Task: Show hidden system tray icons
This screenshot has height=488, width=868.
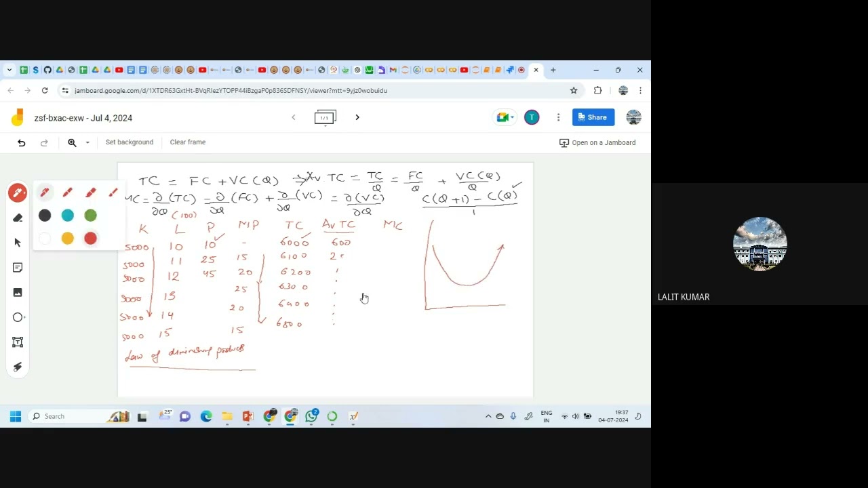Action: click(x=488, y=416)
